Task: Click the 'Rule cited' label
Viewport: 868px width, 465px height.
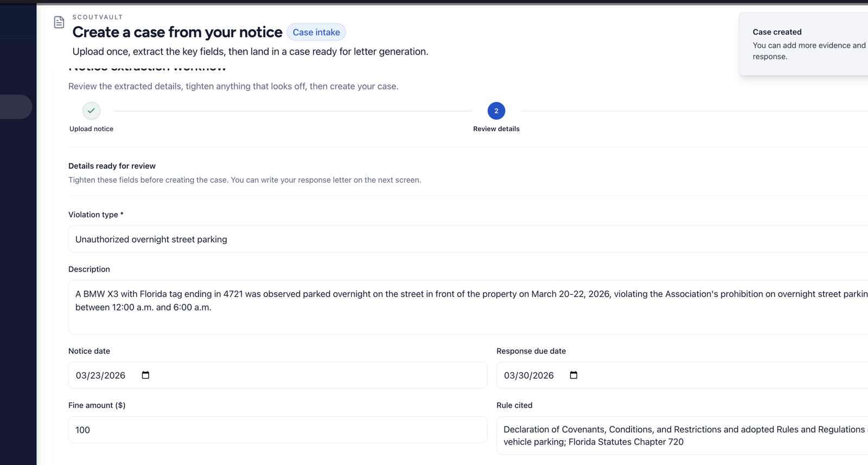Action: pyautogui.click(x=514, y=405)
